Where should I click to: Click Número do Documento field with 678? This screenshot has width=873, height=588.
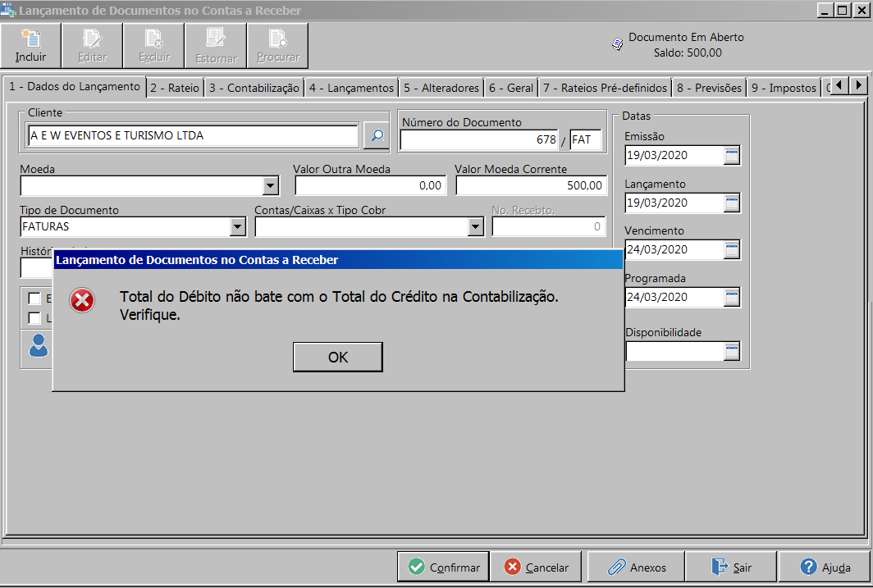[479, 139]
